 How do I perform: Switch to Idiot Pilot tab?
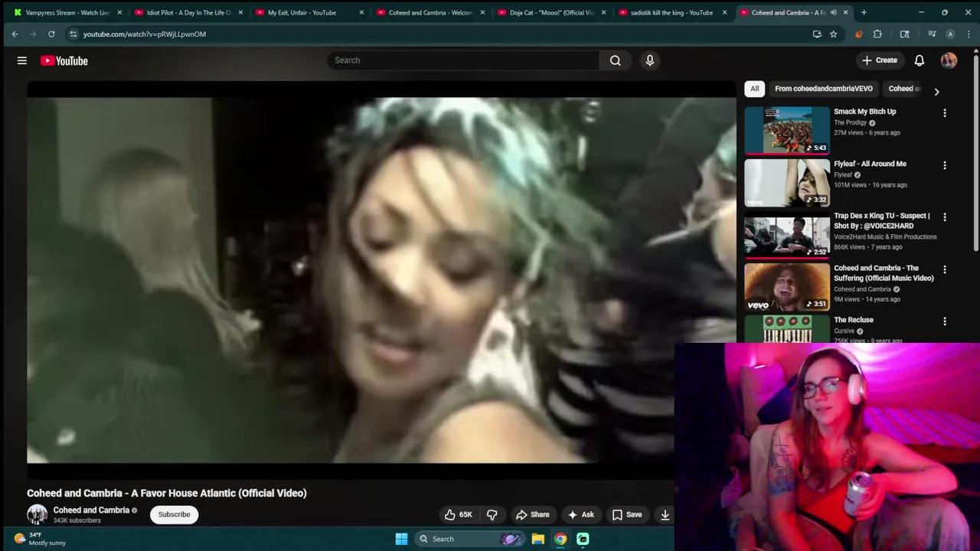click(x=188, y=12)
